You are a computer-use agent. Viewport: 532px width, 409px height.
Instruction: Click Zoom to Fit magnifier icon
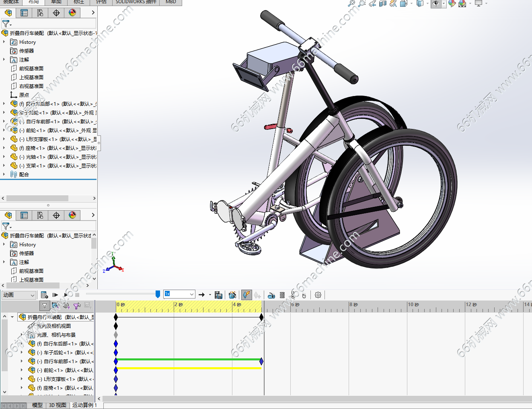[351, 4]
